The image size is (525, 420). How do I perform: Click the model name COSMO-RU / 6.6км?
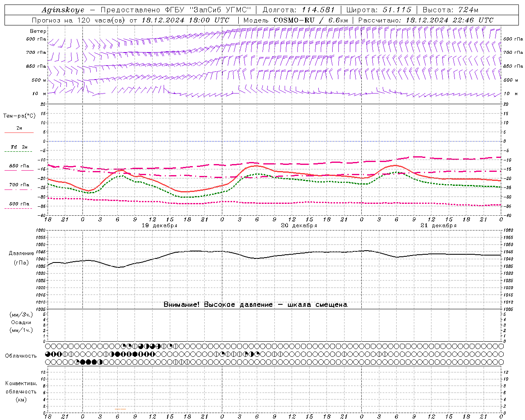coord(310,20)
